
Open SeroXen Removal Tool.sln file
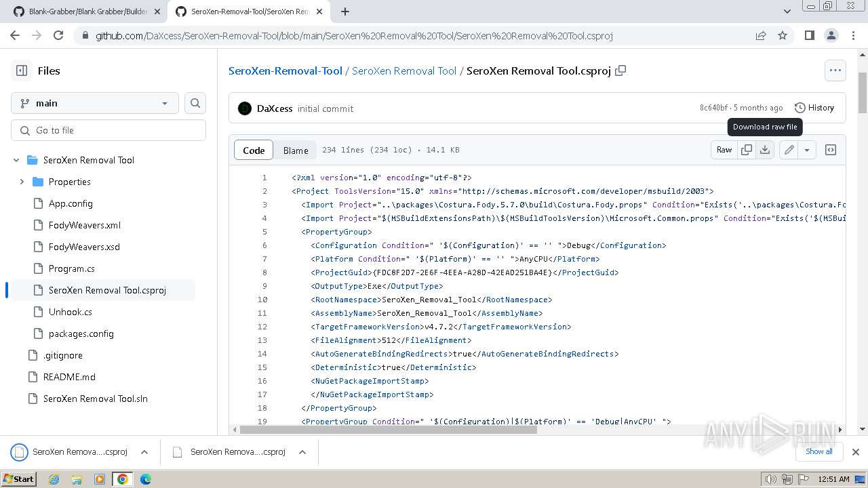point(96,399)
